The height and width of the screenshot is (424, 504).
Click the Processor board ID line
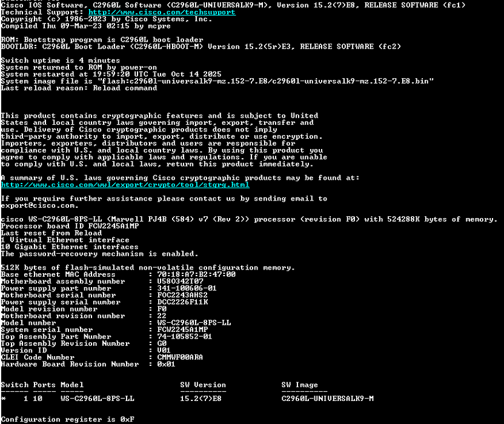[x=70, y=226]
